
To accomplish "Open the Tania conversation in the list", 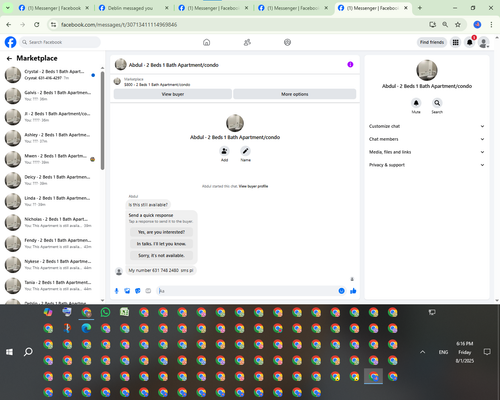I will point(50,286).
